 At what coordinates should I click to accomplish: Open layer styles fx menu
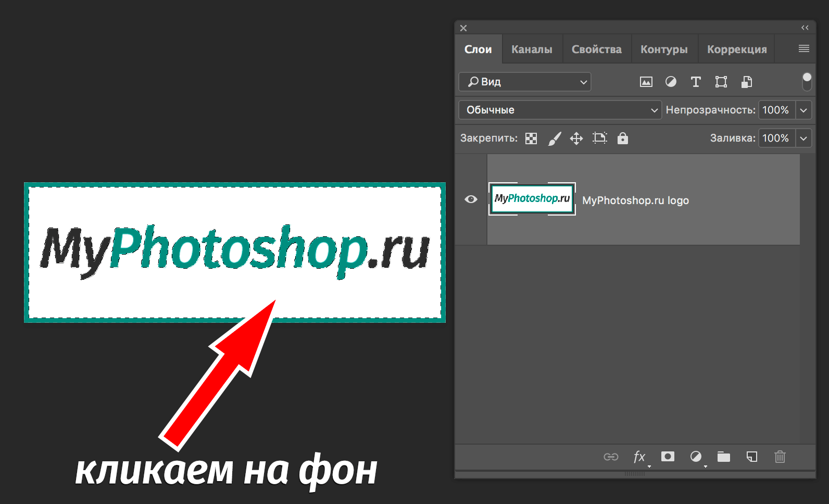(640, 457)
